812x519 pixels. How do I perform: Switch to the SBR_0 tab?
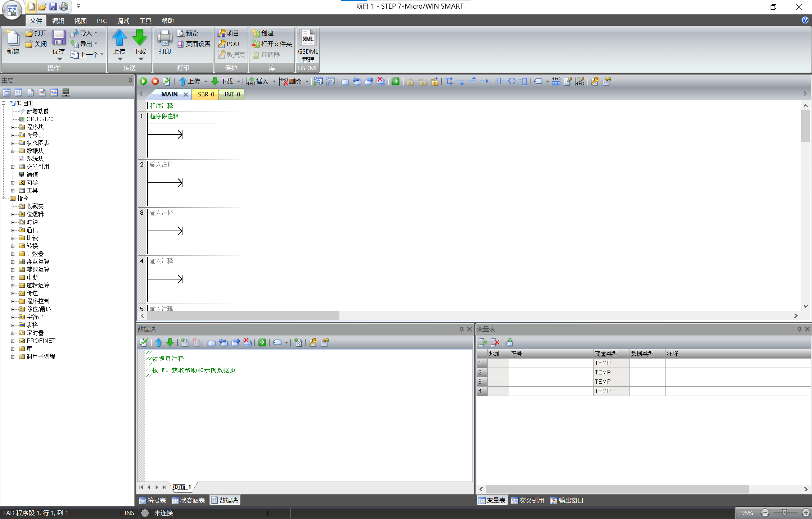[206, 94]
